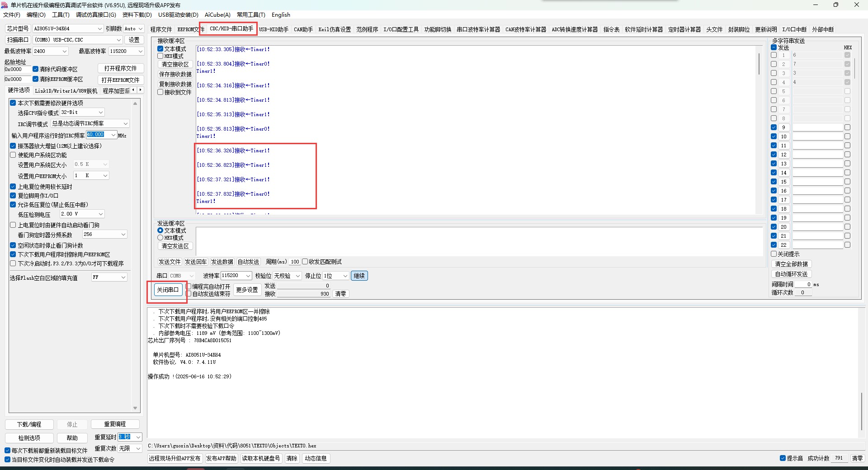
Task: Click the send buffer text area
Action: pyautogui.click(x=479, y=241)
